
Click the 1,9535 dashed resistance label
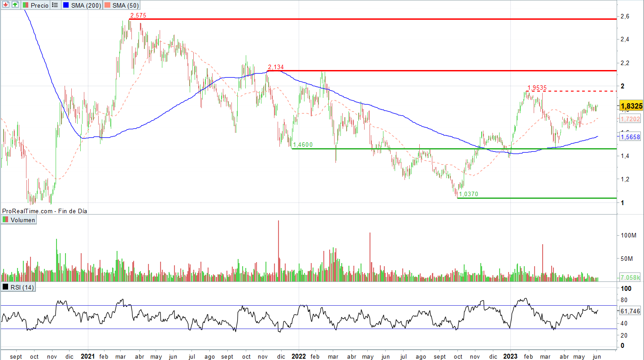tap(536, 88)
